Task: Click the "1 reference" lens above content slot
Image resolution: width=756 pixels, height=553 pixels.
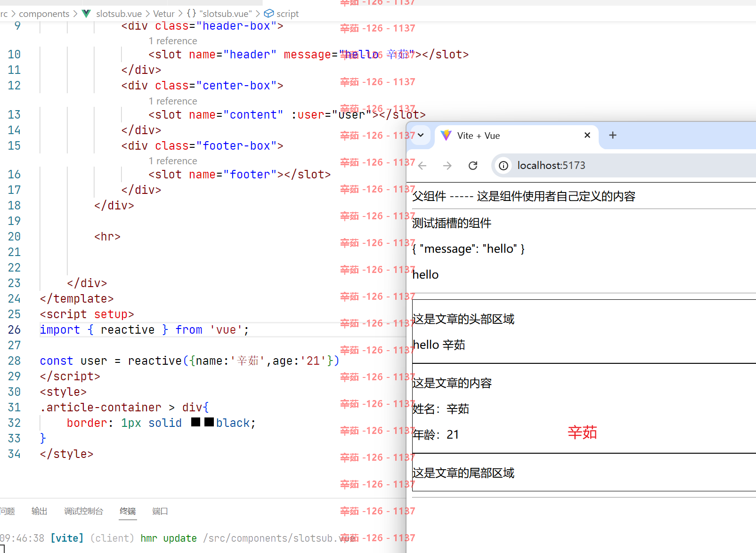Action: tap(173, 101)
